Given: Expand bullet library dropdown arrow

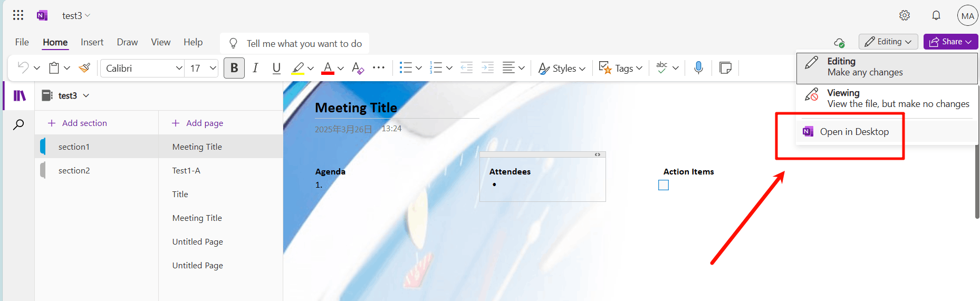Looking at the screenshot, I should coord(419,68).
